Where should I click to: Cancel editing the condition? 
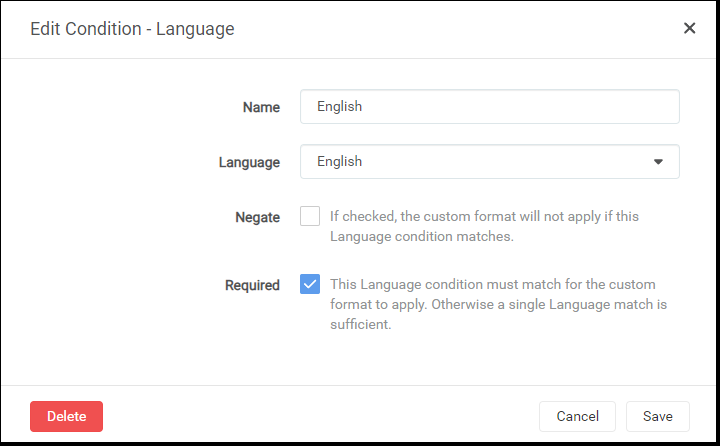(x=577, y=416)
